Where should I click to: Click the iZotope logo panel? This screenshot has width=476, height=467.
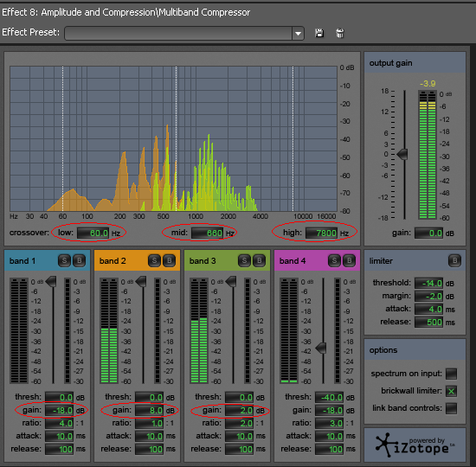415,445
